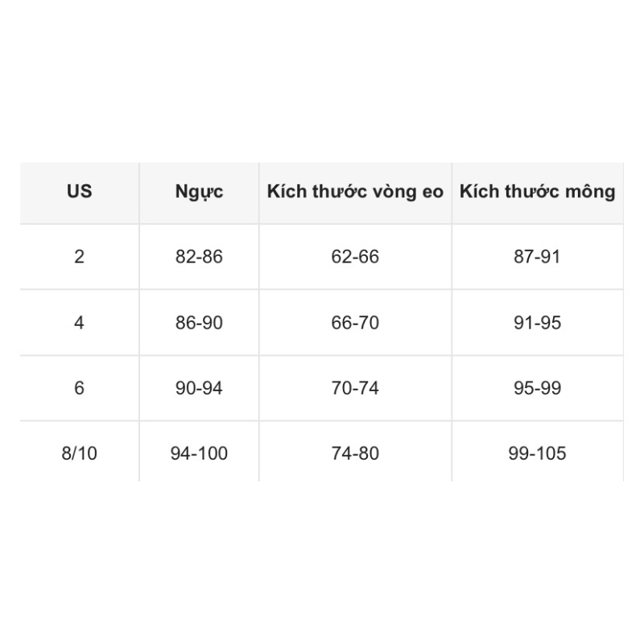The height and width of the screenshot is (644, 644).
Task: Click waist value 66-70
Action: coord(355,323)
